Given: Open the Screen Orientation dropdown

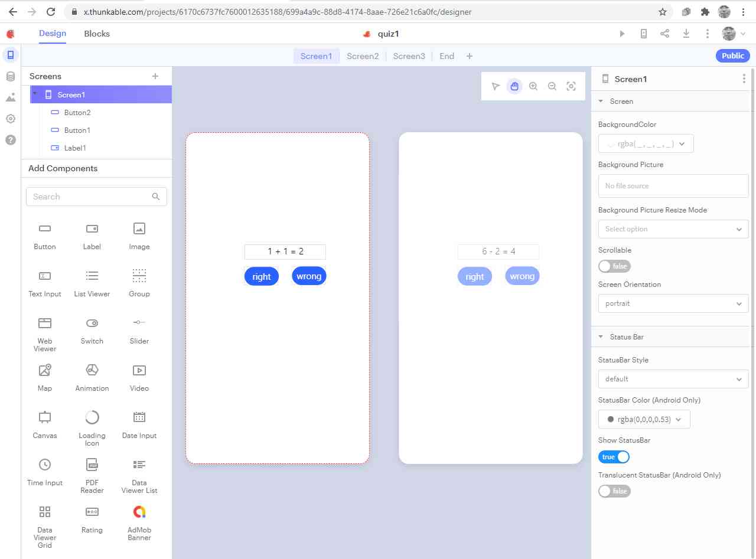Looking at the screenshot, I should click(x=673, y=303).
